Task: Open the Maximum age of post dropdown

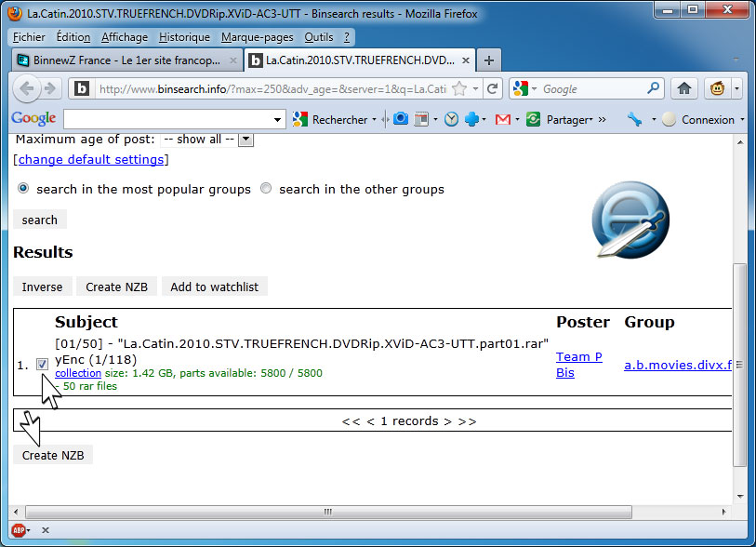Action: [x=245, y=140]
